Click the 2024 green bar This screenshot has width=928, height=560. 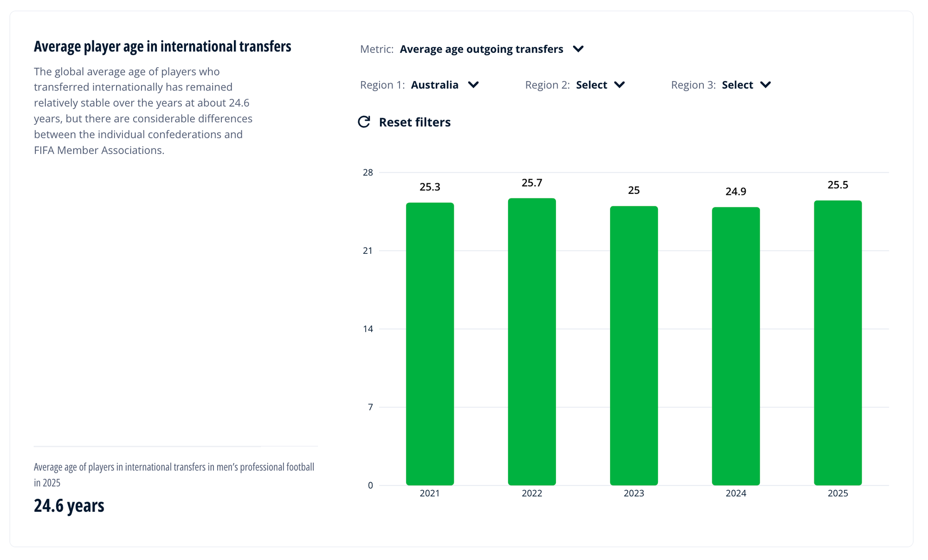(x=736, y=346)
